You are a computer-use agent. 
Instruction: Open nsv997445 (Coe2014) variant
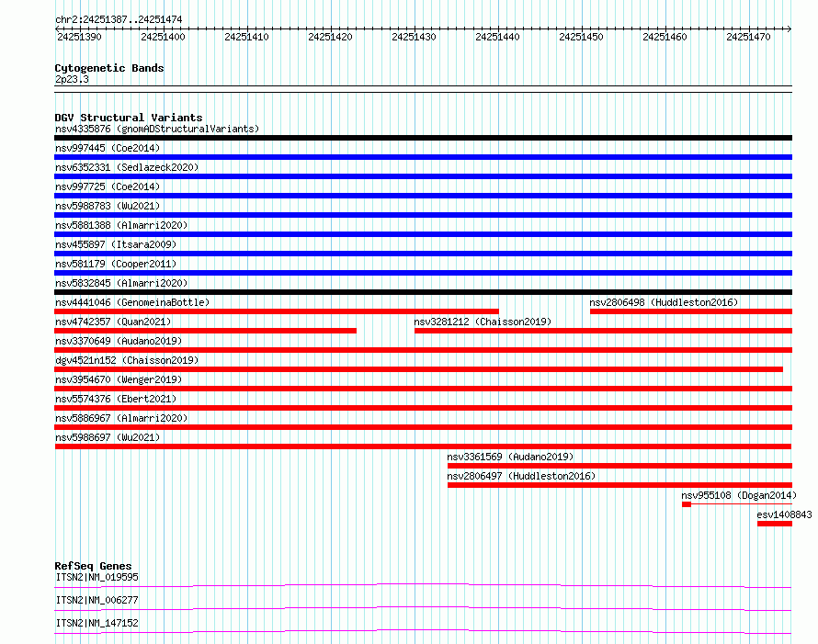coord(108,148)
